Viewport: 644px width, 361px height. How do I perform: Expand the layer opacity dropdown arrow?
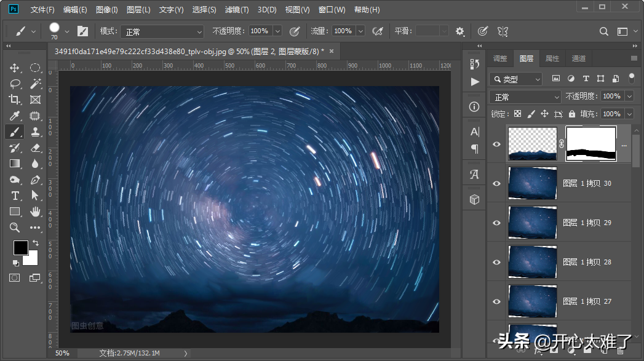click(630, 96)
